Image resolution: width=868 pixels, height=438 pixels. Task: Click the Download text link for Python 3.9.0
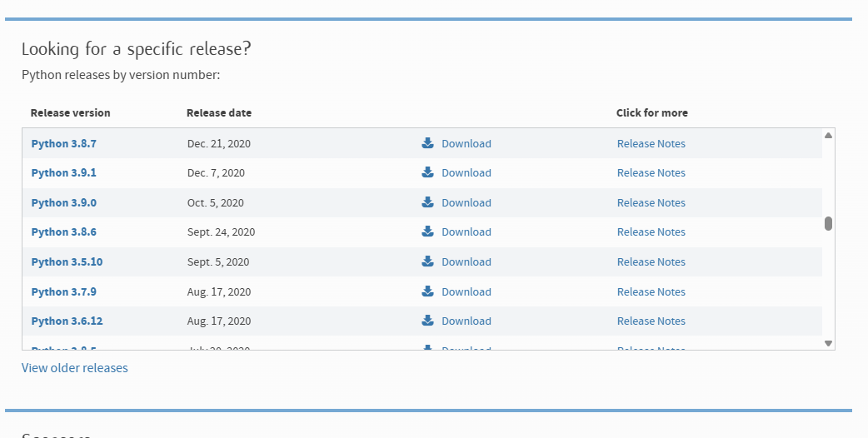tap(466, 203)
